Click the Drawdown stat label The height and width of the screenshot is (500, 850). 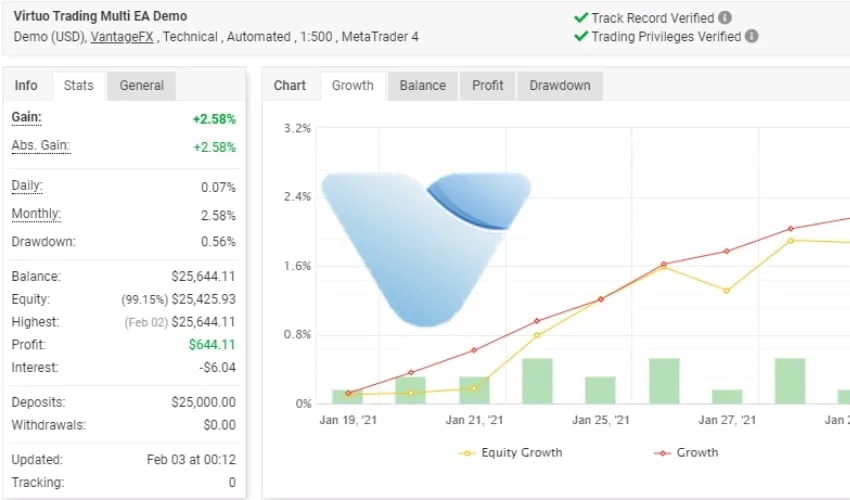coord(43,241)
